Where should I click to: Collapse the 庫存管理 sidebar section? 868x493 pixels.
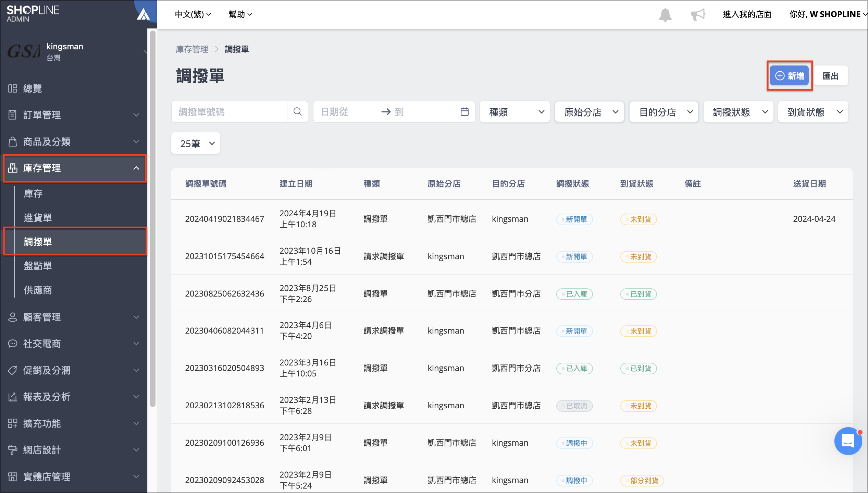coord(75,168)
